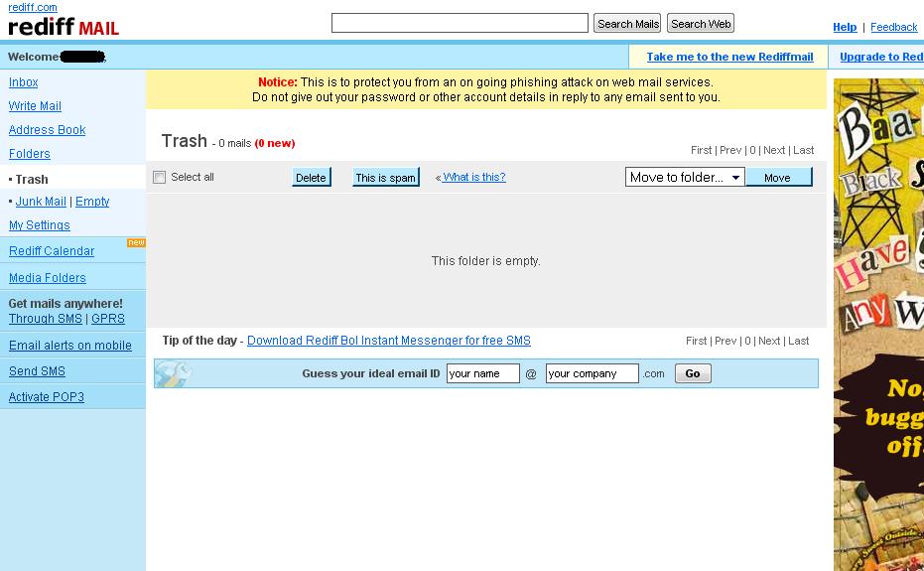Click the Search Mails button

click(x=627, y=24)
